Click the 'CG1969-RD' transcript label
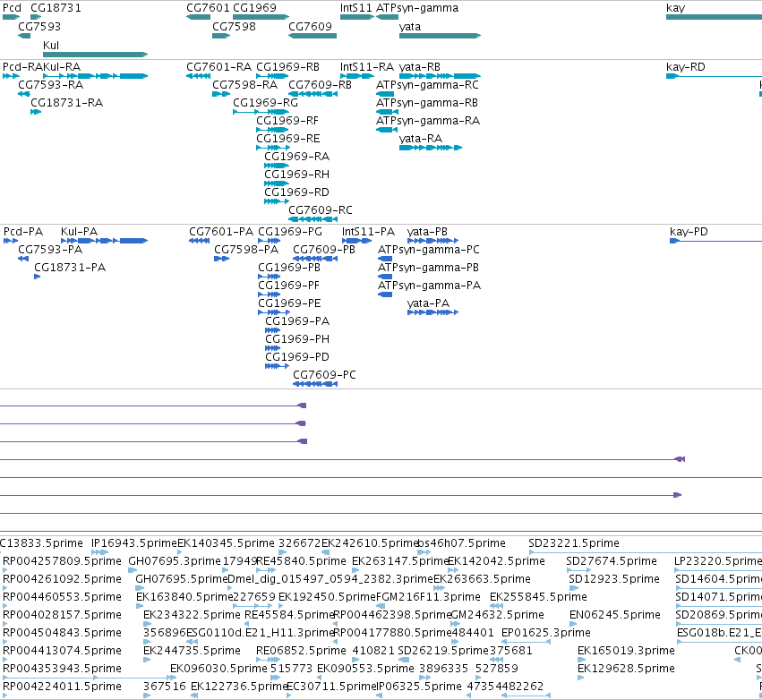This screenshot has height=700, width=762. 297,192
